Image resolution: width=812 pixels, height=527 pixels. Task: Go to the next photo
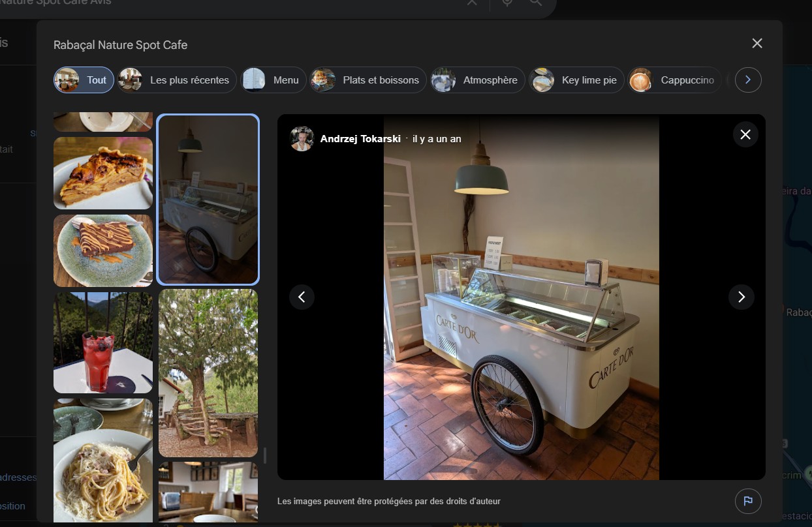741,297
